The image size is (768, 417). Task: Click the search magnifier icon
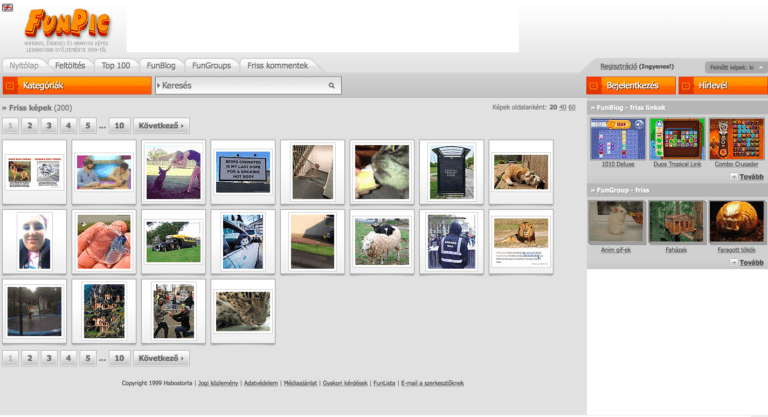pos(332,86)
